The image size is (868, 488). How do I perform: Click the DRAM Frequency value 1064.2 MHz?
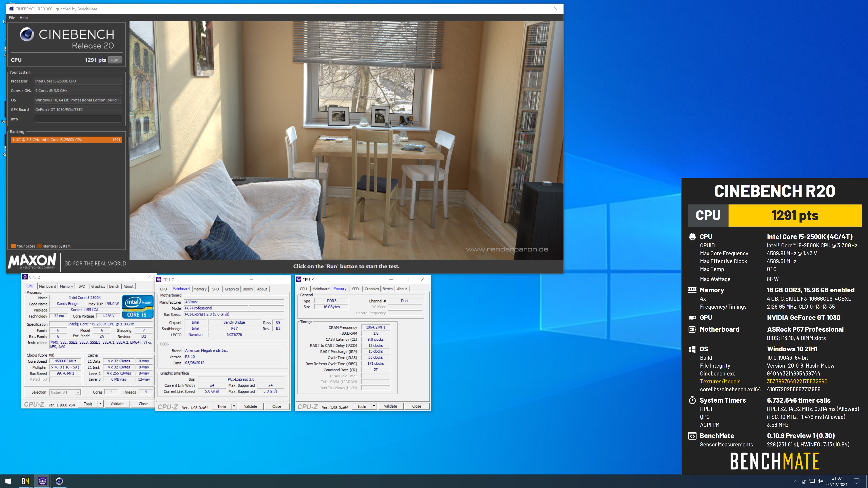[x=376, y=327]
